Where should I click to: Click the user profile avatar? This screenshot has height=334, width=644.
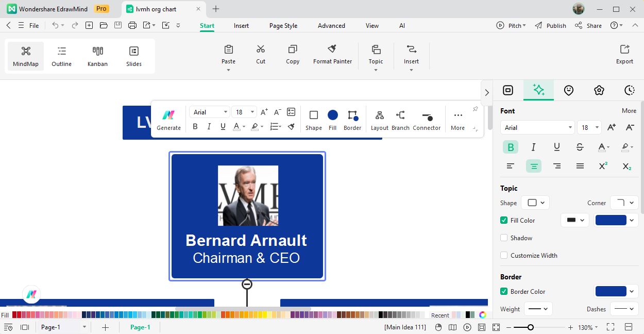point(579,9)
